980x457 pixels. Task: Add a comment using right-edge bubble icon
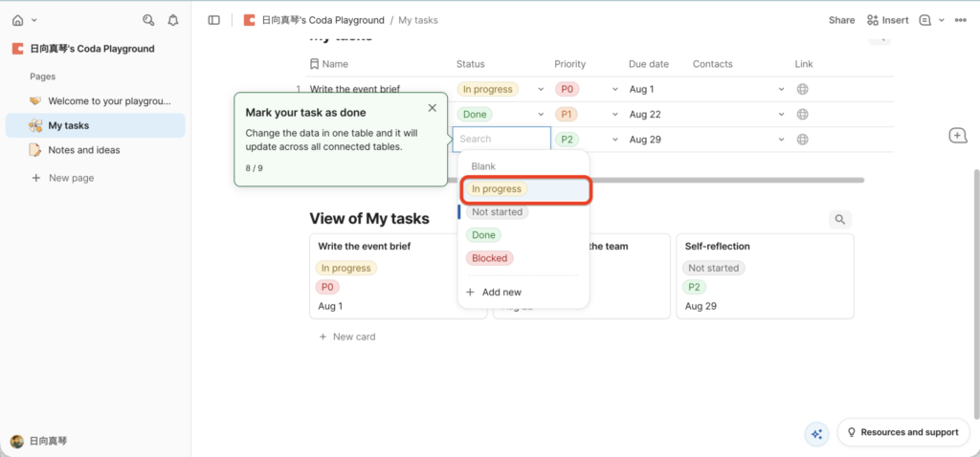[x=957, y=136]
